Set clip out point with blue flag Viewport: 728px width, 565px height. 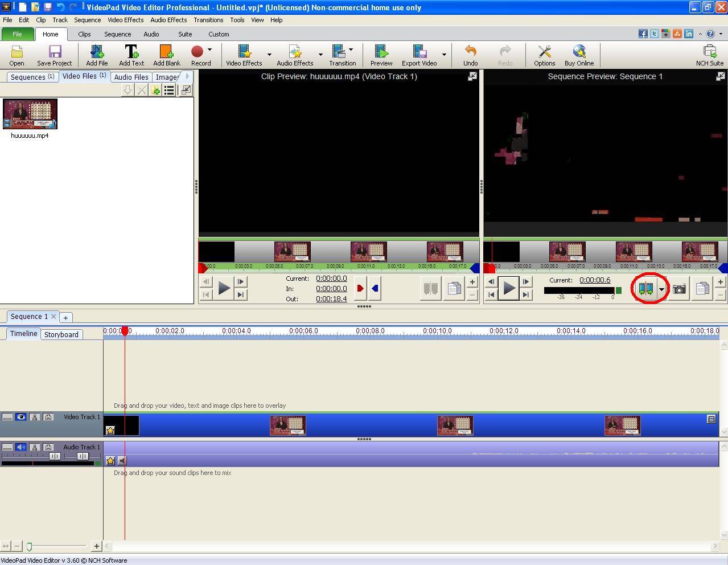375,288
